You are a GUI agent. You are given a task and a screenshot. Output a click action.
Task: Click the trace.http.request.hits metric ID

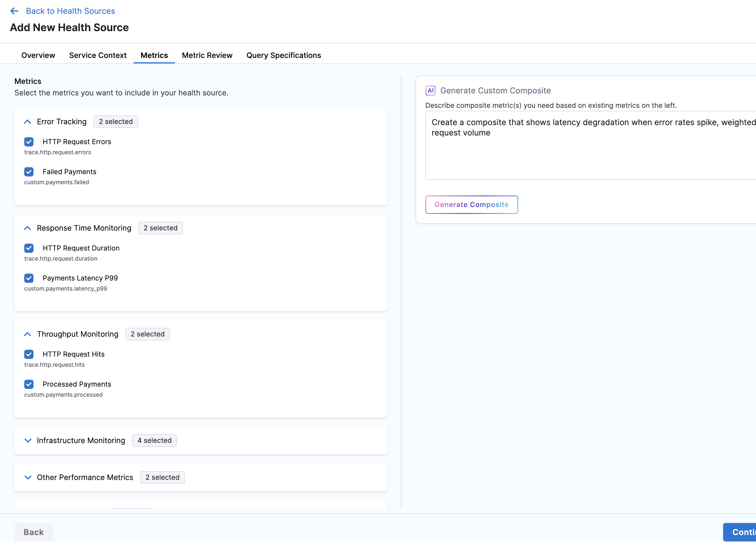(54, 364)
